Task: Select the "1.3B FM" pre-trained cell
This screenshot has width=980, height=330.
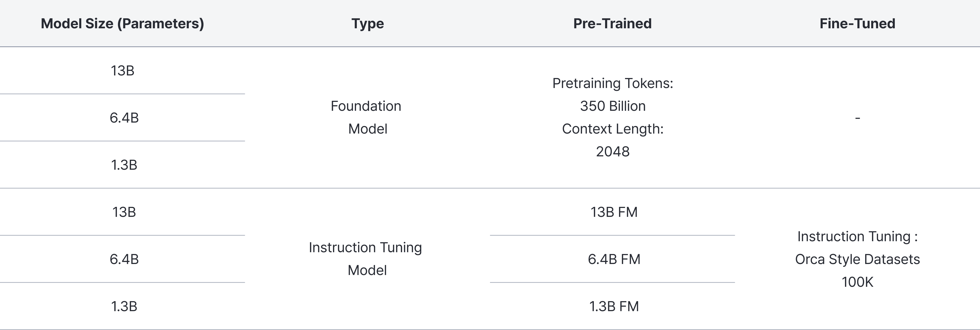Action: (x=614, y=306)
